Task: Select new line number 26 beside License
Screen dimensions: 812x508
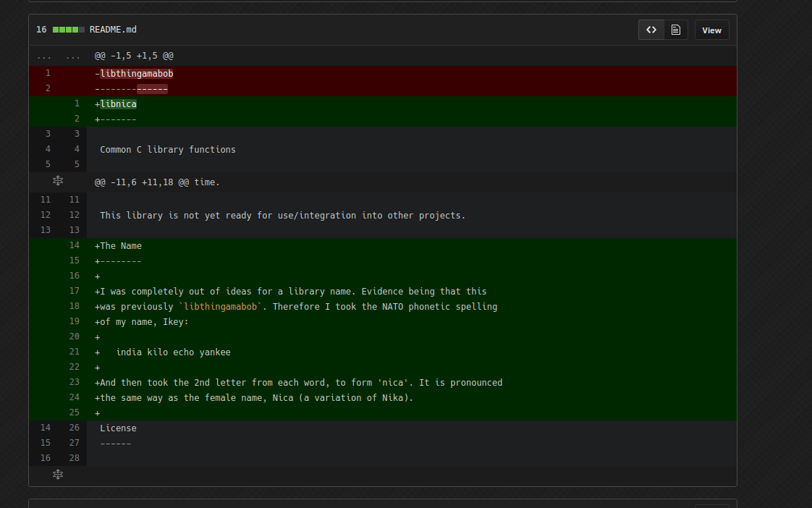Action: (74, 428)
